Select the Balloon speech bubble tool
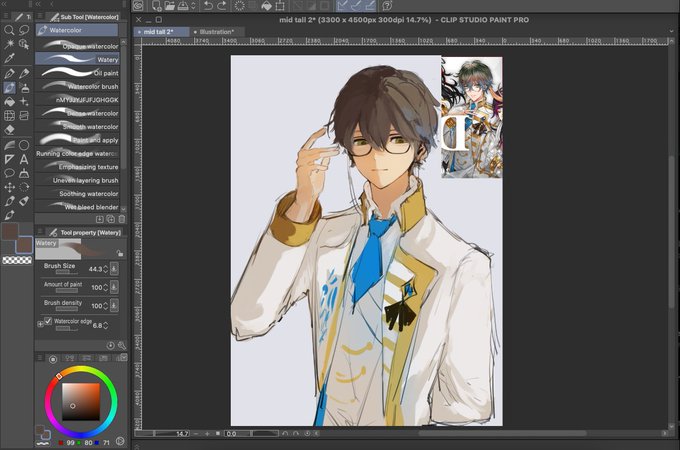 (x=9, y=173)
